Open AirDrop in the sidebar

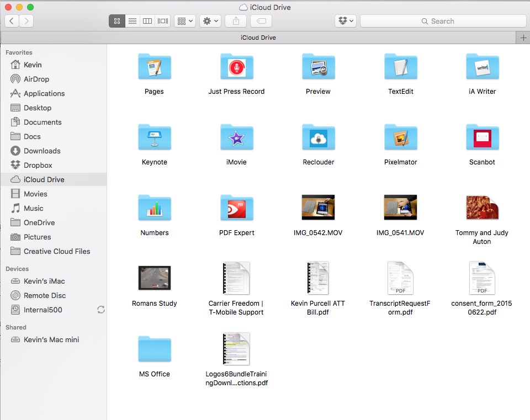pos(33,79)
